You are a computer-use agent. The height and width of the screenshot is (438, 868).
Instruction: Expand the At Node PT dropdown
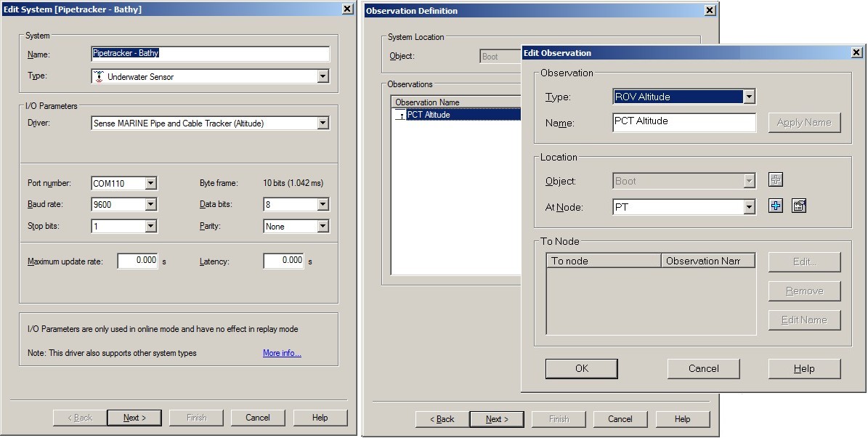click(x=748, y=207)
